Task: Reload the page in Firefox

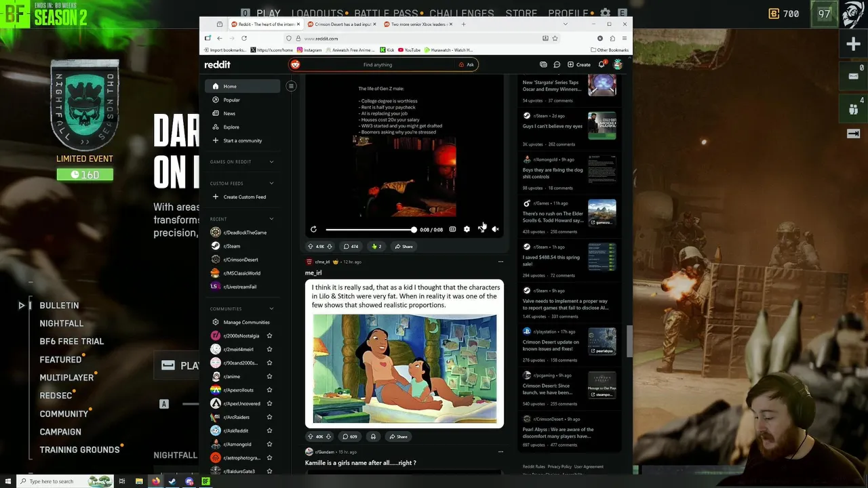Action: pyautogui.click(x=244, y=38)
